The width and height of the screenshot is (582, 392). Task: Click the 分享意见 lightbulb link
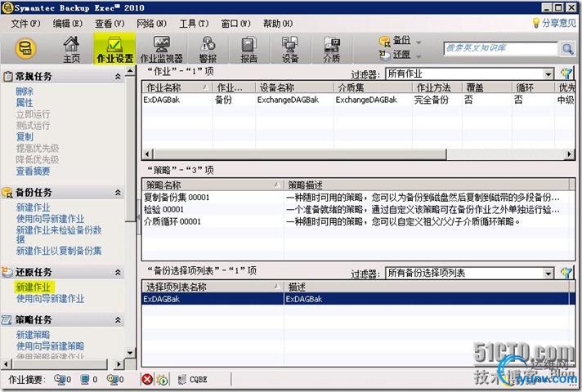point(554,23)
